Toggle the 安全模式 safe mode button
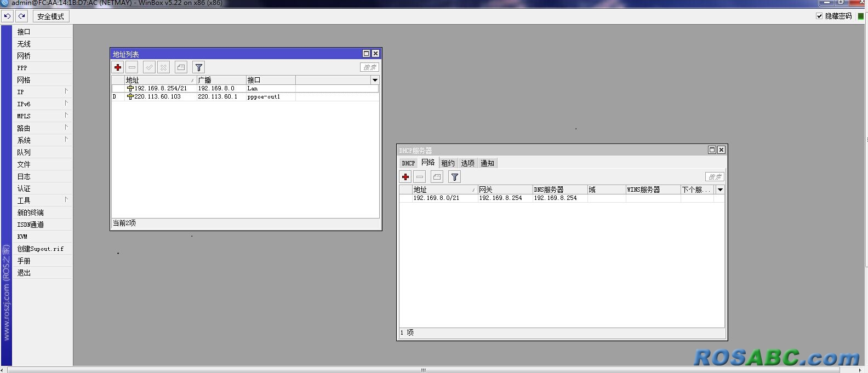This screenshot has height=373, width=868. [x=51, y=16]
